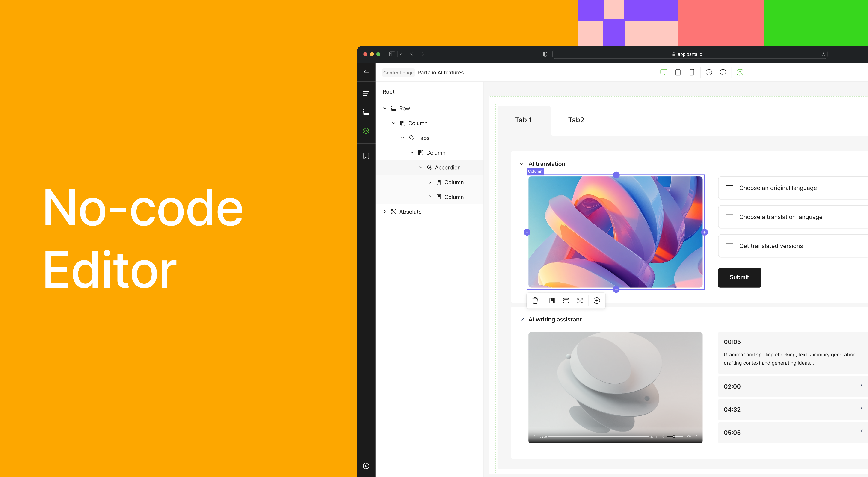Open the layers panel in the sidebar

coord(366,131)
